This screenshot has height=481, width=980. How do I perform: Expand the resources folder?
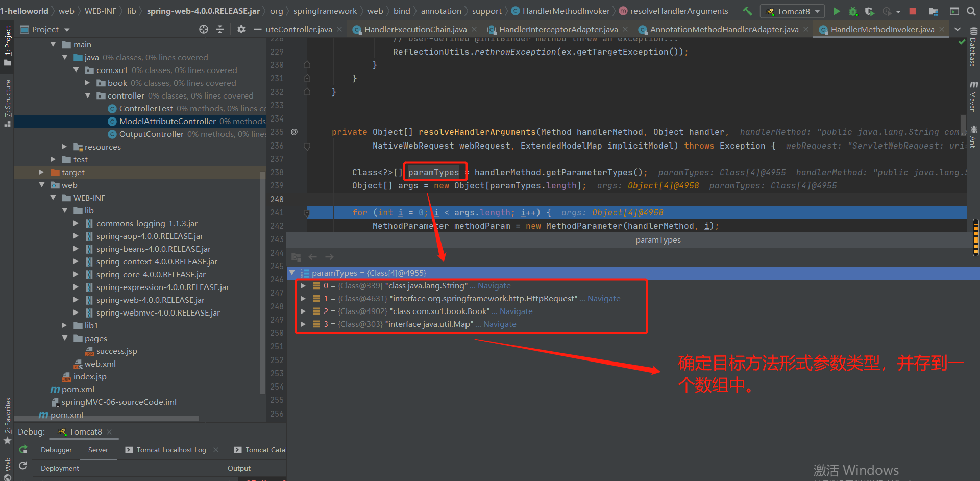point(64,147)
